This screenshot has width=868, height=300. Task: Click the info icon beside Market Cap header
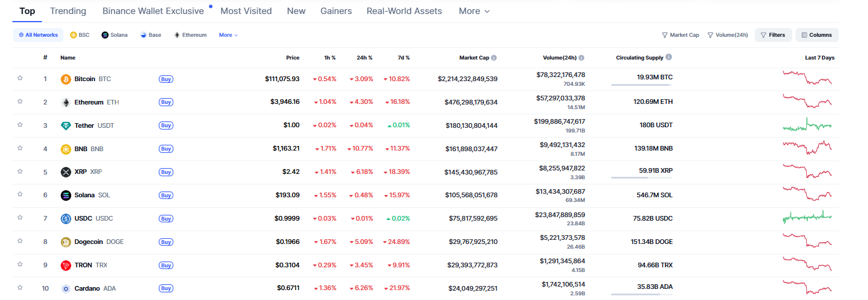494,58
